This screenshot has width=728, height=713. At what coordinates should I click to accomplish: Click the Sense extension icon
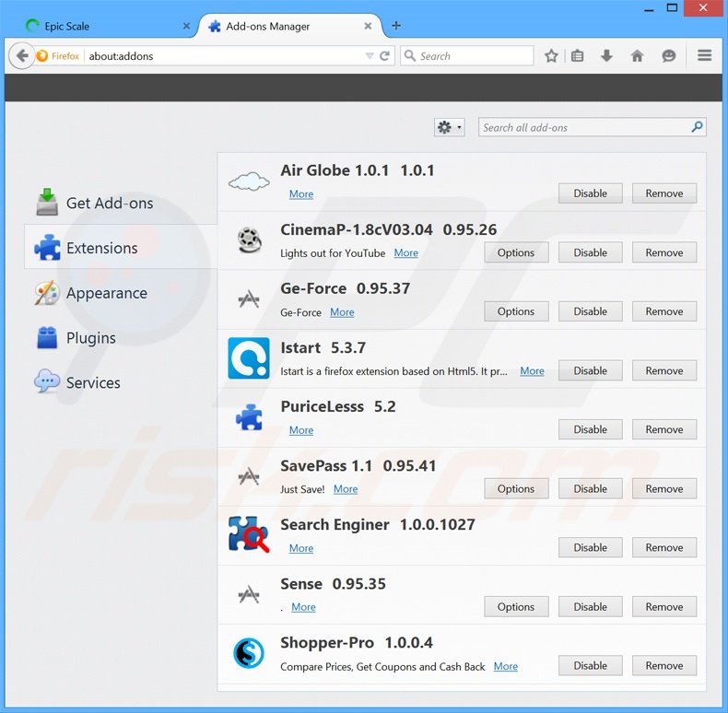pyautogui.click(x=249, y=594)
